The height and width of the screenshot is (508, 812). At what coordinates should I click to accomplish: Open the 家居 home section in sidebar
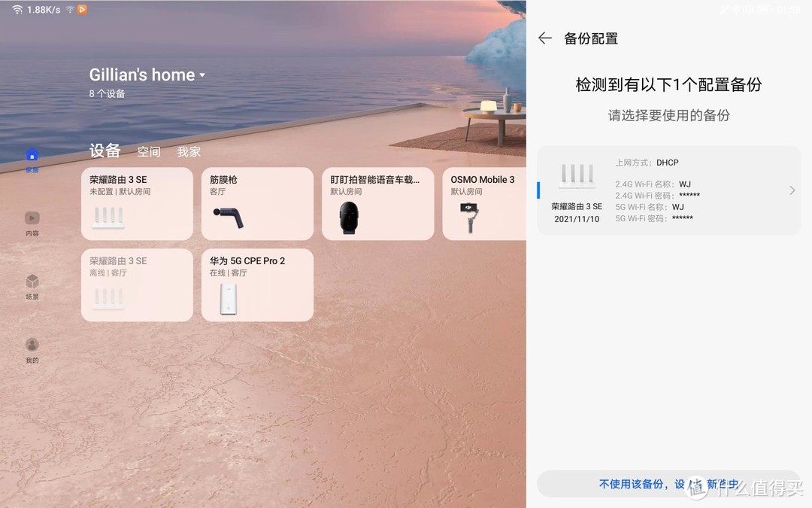point(32,160)
